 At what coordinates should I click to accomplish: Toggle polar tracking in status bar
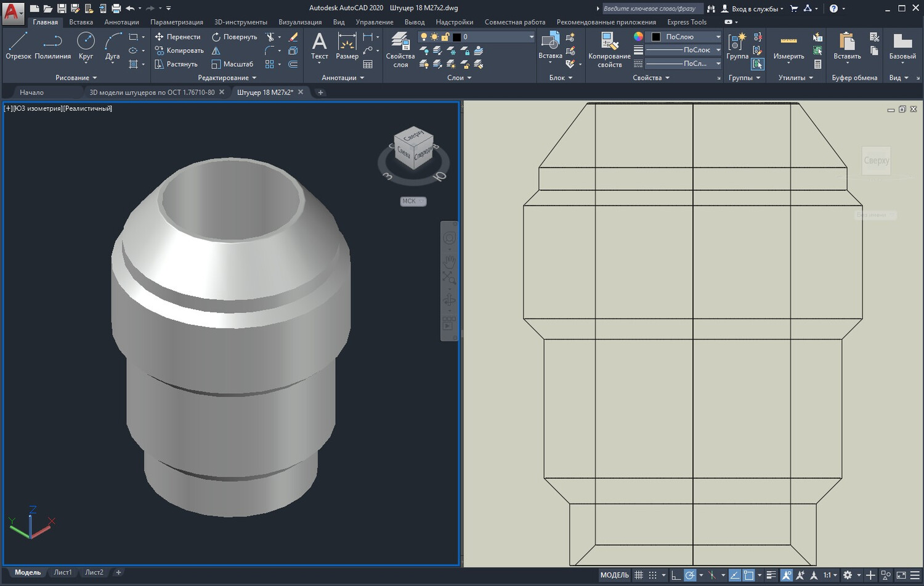[x=690, y=575]
